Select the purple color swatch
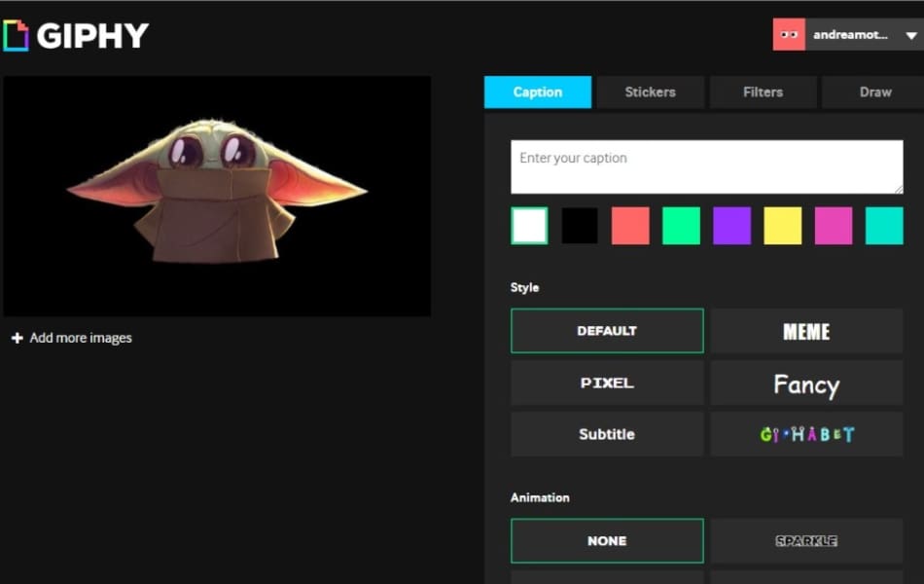The height and width of the screenshot is (584, 924). (x=731, y=226)
